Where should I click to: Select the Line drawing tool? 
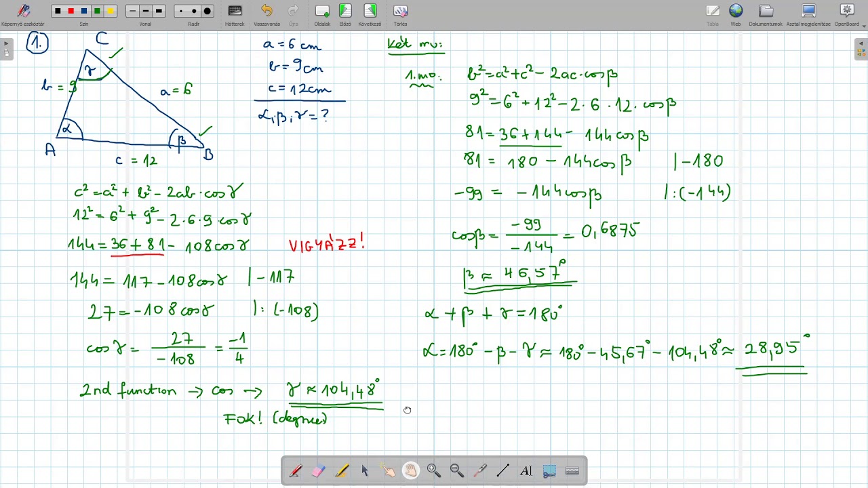click(x=503, y=471)
